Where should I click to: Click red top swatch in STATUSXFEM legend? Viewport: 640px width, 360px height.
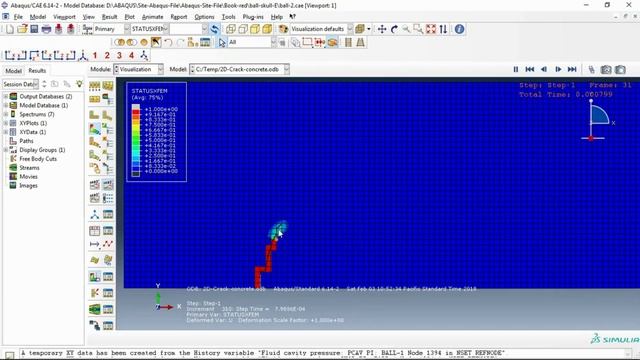(x=136, y=111)
